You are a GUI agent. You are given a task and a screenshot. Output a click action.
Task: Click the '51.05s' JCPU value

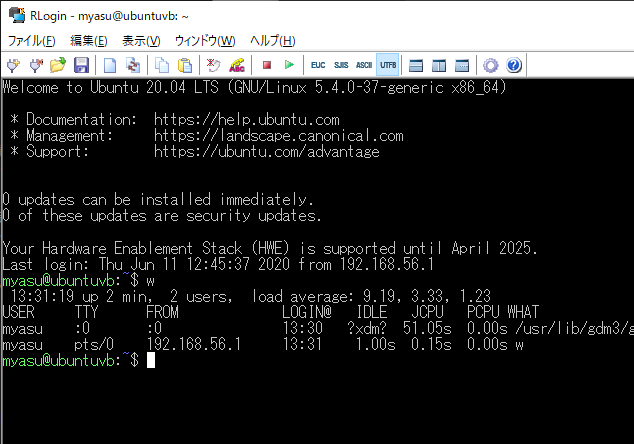point(427,328)
